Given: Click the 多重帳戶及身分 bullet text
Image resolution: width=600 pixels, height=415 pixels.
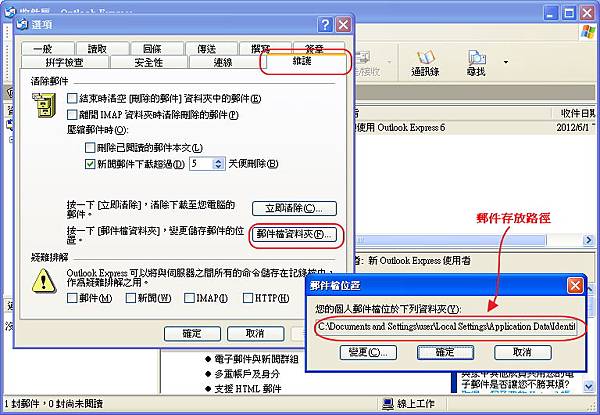Looking at the screenshot, I should [247, 374].
